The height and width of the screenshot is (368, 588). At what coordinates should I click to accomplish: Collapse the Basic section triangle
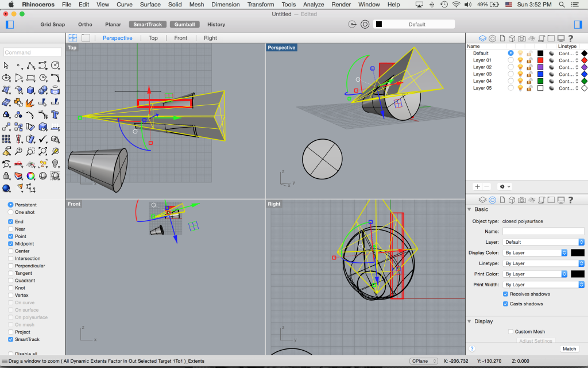click(x=469, y=209)
